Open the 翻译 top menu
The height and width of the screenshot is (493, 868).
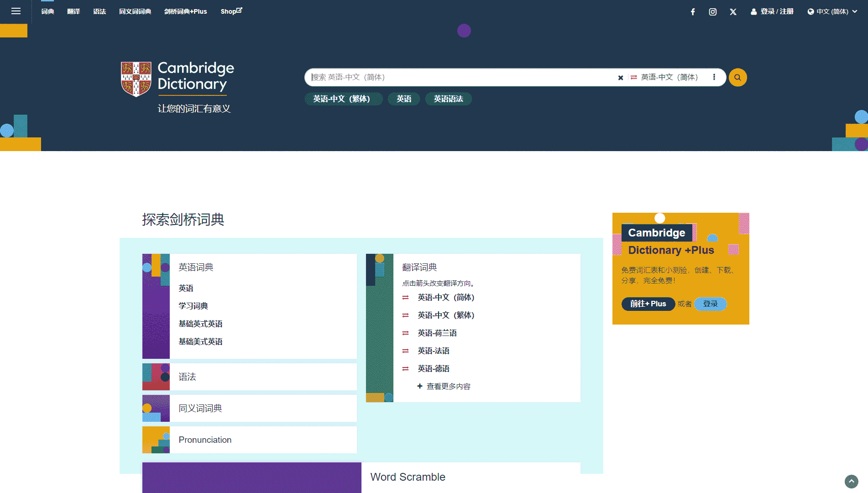point(73,11)
